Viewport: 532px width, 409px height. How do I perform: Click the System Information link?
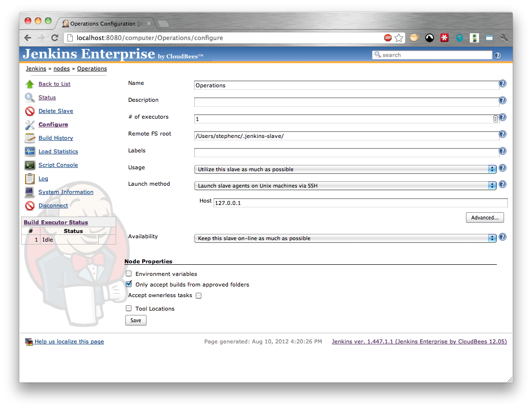(x=66, y=192)
